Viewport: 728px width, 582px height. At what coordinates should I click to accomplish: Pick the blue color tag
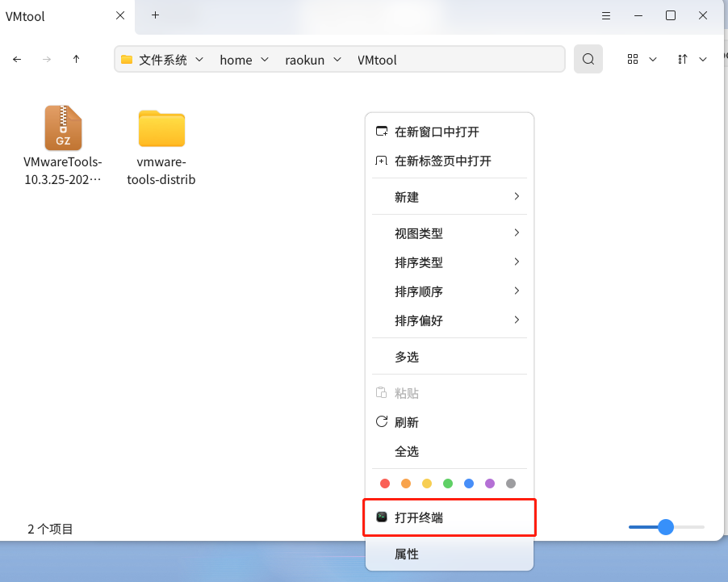tap(469, 484)
